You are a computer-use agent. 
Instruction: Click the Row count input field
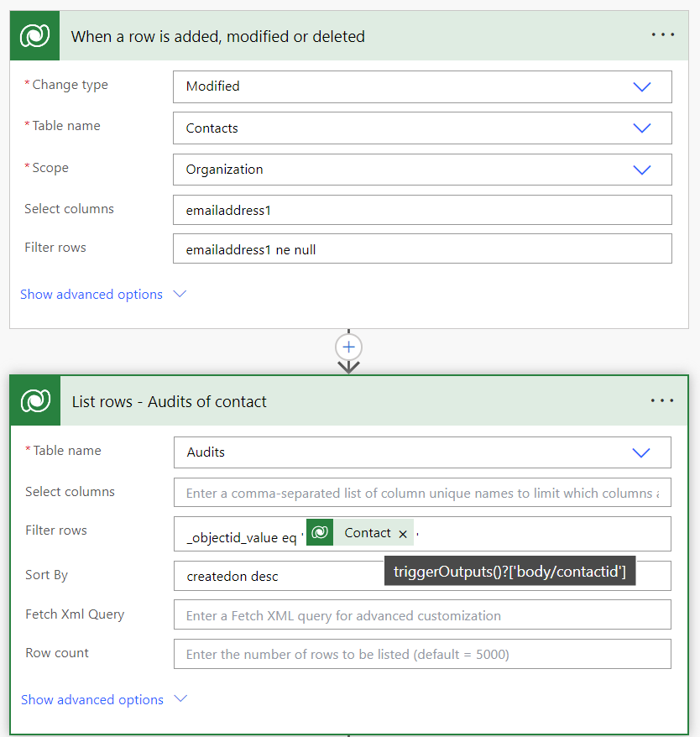[x=420, y=654]
